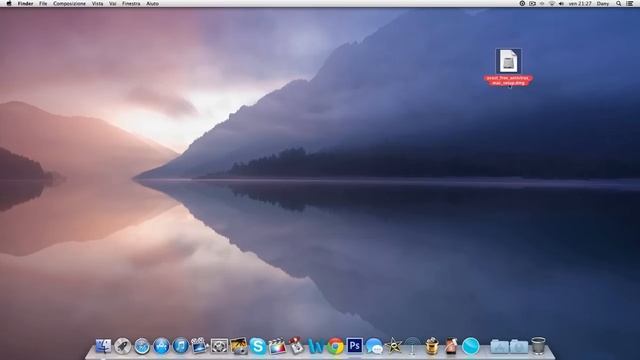This screenshot has width=640, height=360.
Task: Launch Photoshop from the Dock
Action: click(x=354, y=346)
